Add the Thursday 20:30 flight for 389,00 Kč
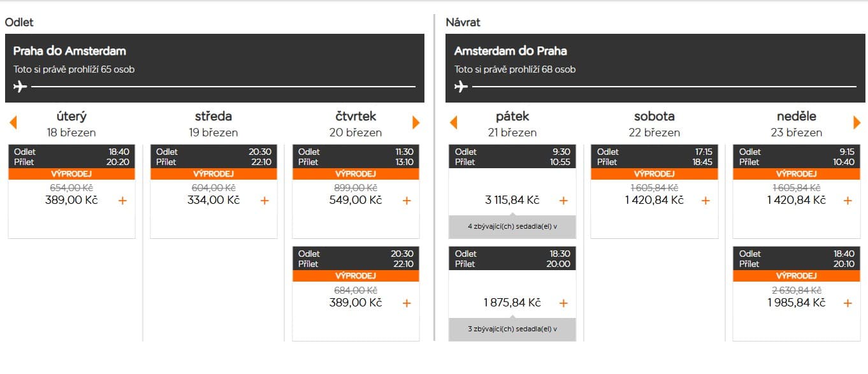 coord(407,303)
